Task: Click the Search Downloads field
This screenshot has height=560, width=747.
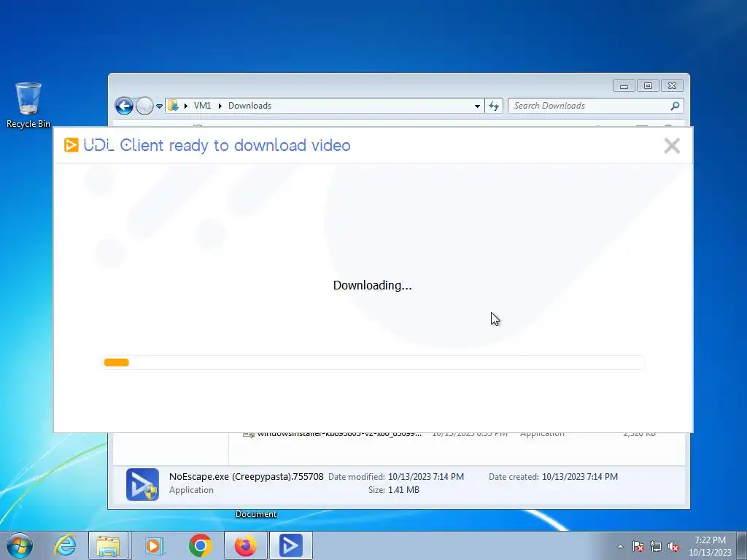Action: [596, 106]
